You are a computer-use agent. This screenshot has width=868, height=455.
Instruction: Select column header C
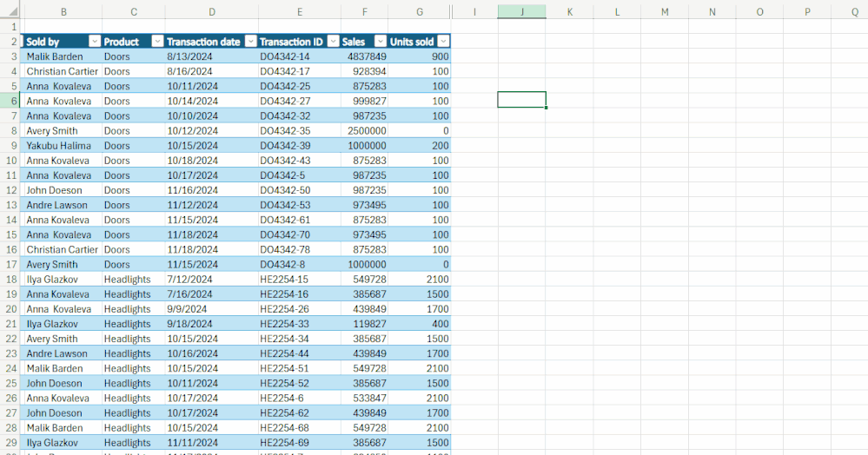[134, 11]
